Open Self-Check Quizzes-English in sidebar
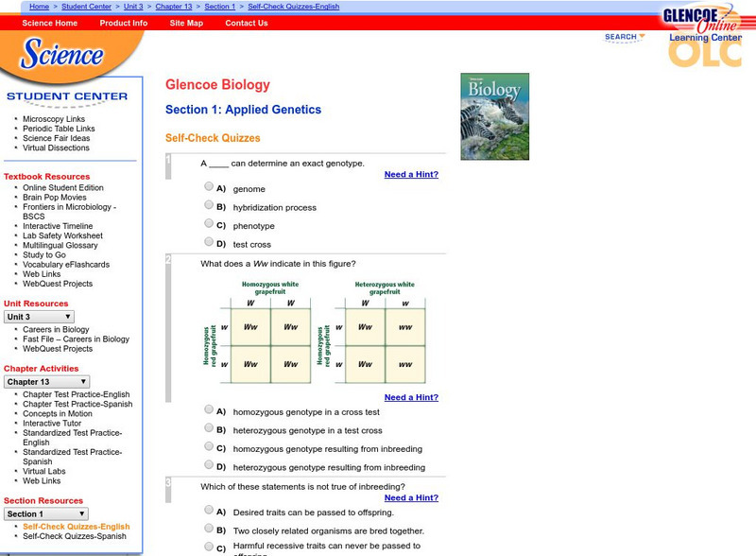This screenshot has height=556, width=756. pyautogui.click(x=77, y=527)
